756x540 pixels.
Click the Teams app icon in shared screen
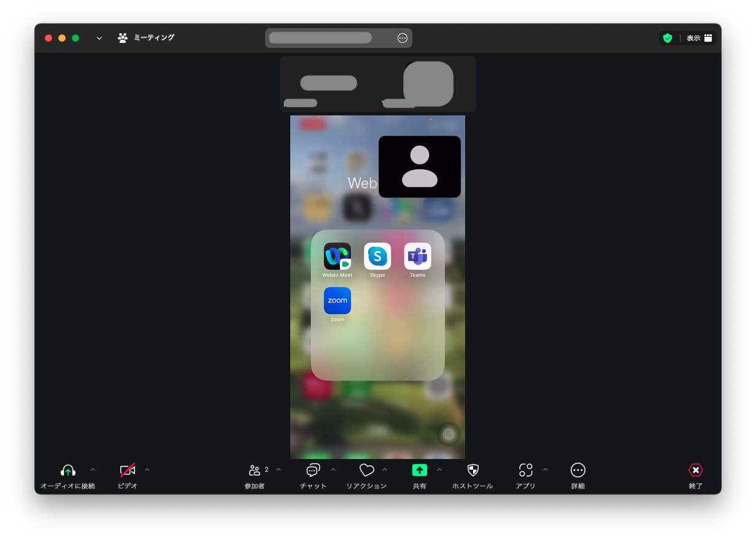[x=418, y=256]
